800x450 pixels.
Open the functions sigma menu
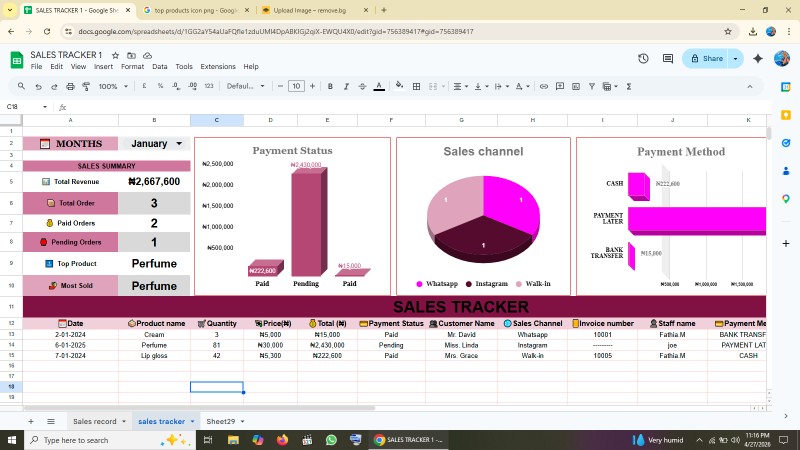click(x=629, y=87)
